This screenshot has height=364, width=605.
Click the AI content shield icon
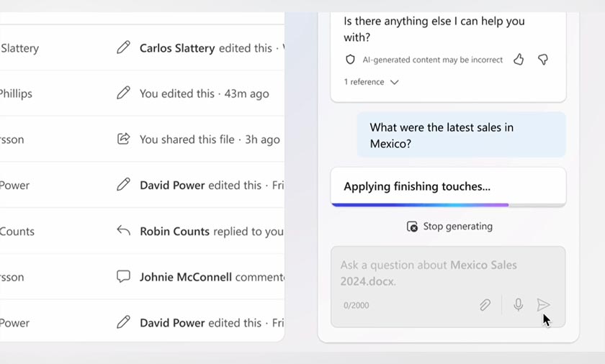click(x=351, y=60)
